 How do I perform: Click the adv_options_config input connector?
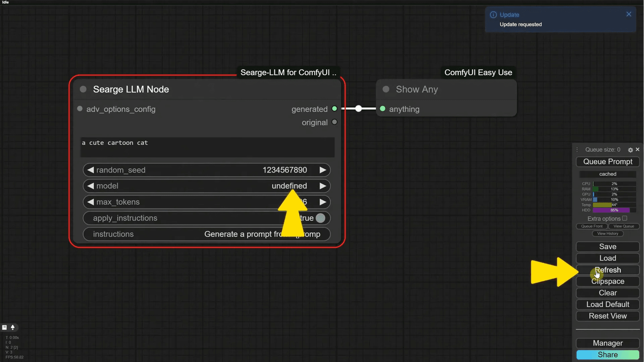(x=80, y=109)
